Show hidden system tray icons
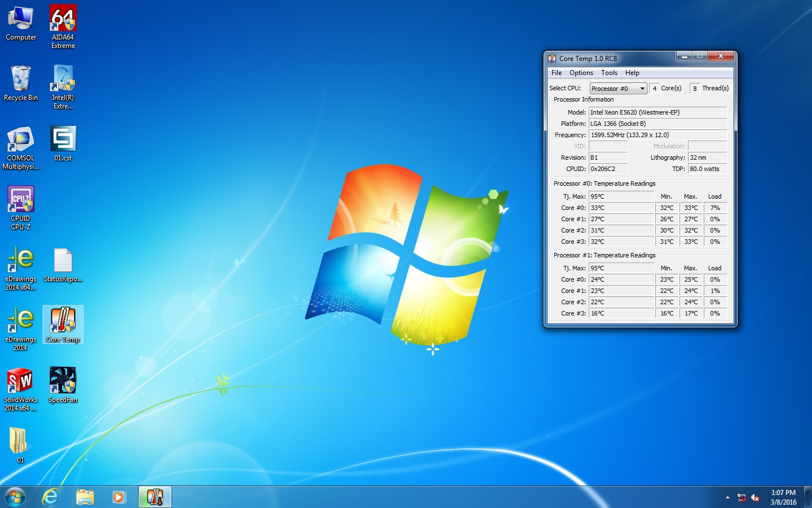 click(x=727, y=497)
